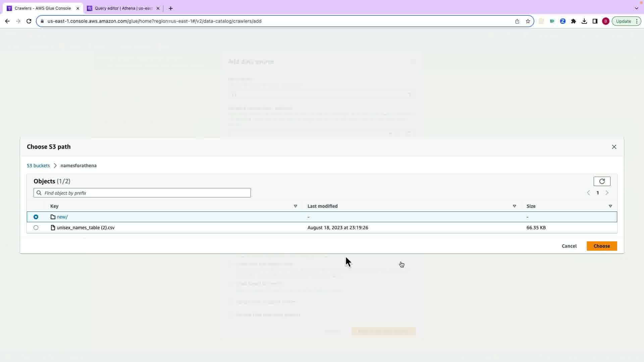
Task: Switch to the Athena Query editor tab
Action: click(123, 8)
